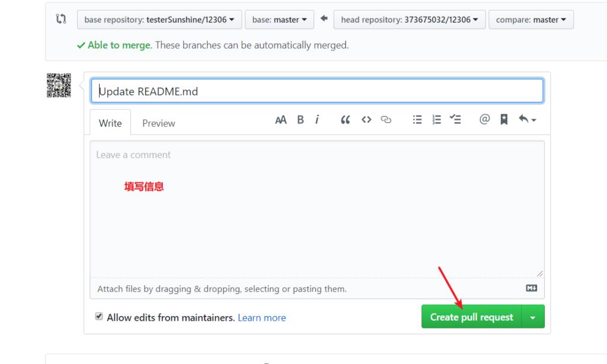Insert a bulleted list
Viewport: 607px width, 364px height.
(x=417, y=119)
